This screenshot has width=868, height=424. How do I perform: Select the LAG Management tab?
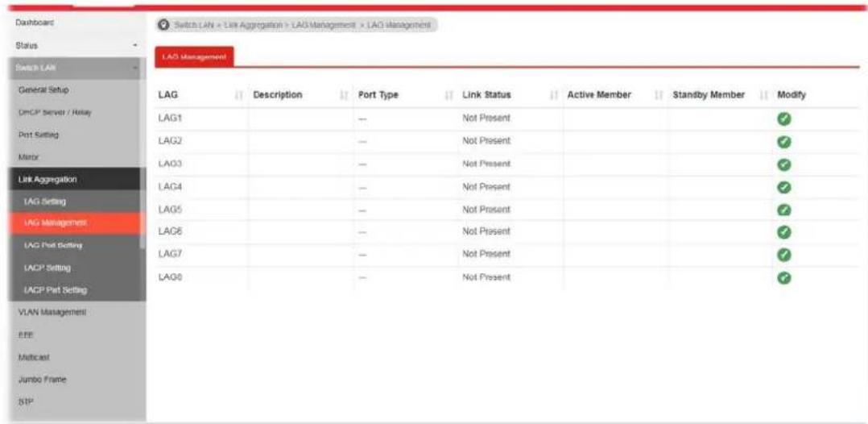point(194,57)
